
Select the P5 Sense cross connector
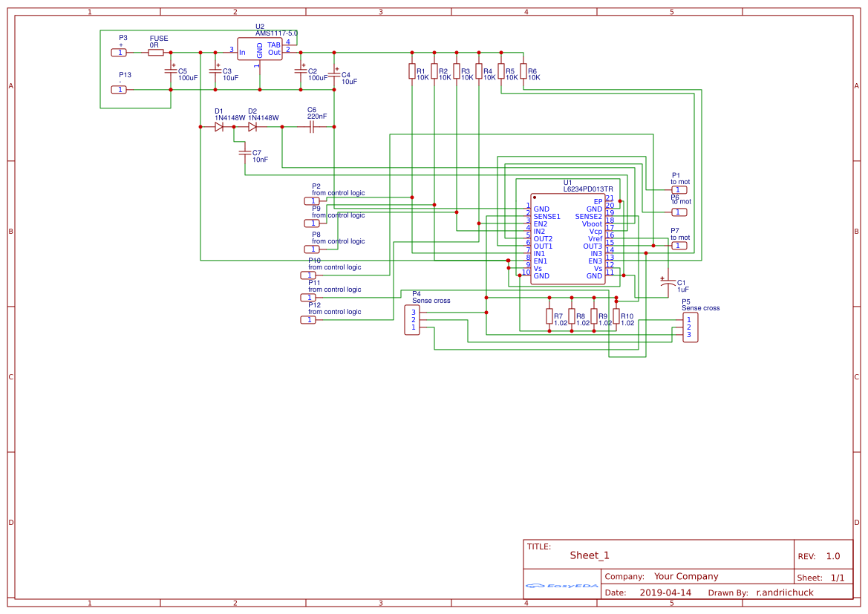point(691,327)
